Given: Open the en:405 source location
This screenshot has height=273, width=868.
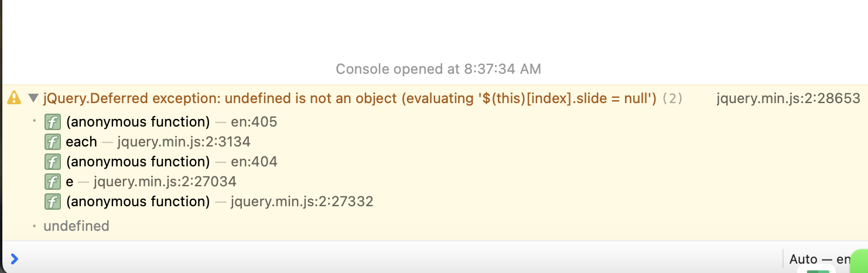Looking at the screenshot, I should coord(255,122).
